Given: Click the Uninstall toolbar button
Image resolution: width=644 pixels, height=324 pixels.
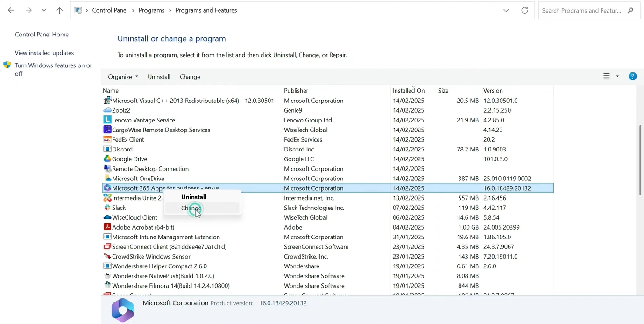Looking at the screenshot, I should point(159,77).
